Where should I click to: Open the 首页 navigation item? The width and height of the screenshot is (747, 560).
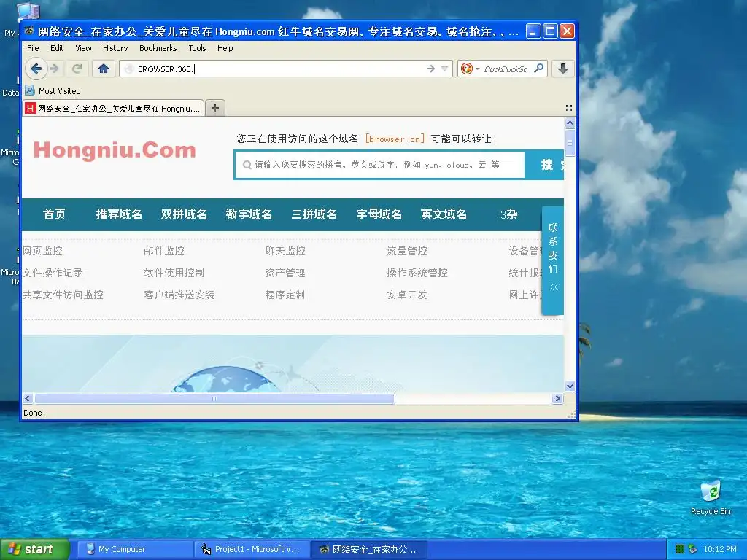coord(54,214)
